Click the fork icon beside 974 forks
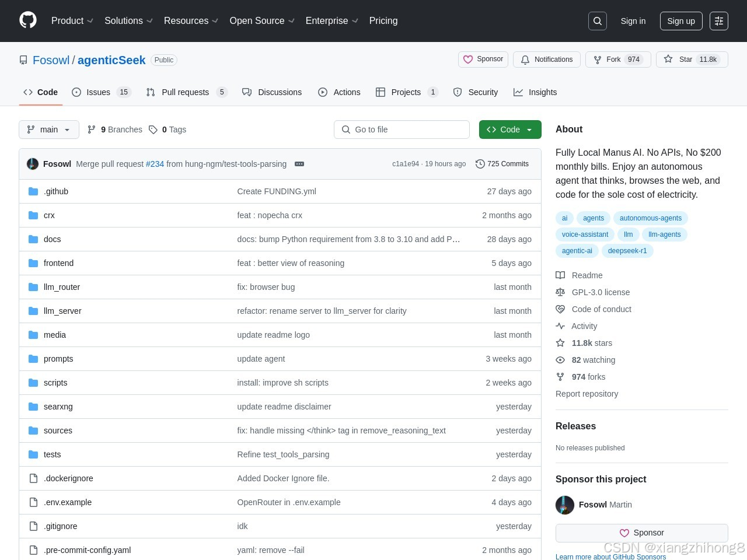 click(560, 377)
